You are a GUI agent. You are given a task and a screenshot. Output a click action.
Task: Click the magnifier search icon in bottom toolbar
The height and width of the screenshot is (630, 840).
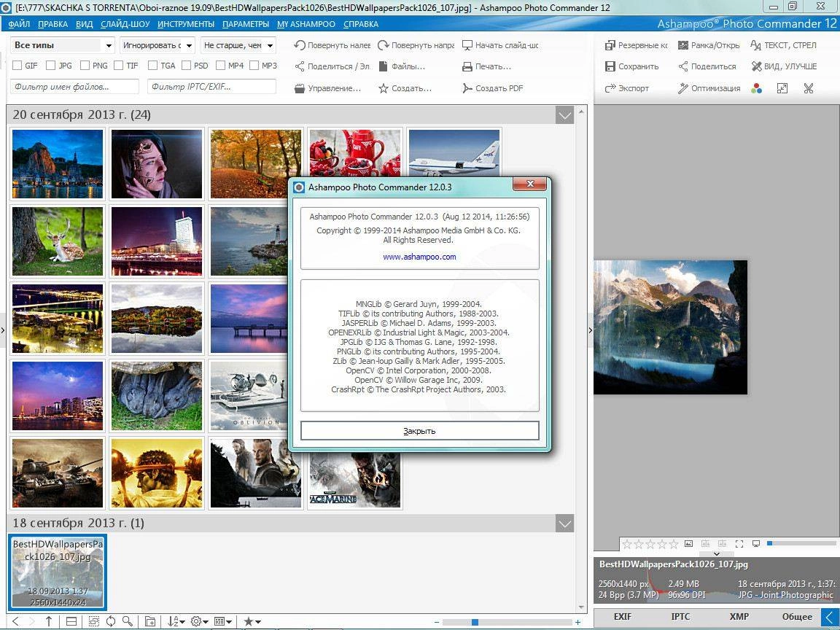coord(128,621)
